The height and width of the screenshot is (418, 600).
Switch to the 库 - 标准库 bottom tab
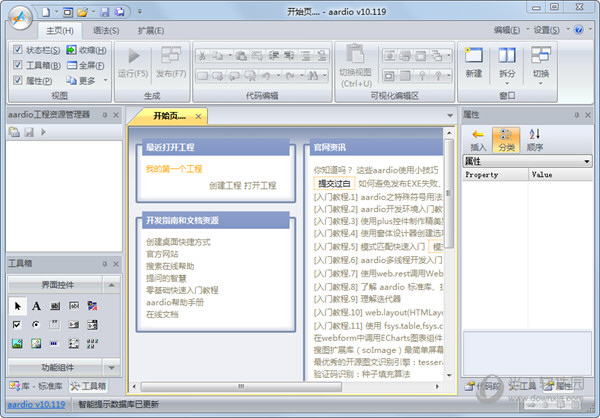[x=36, y=386]
